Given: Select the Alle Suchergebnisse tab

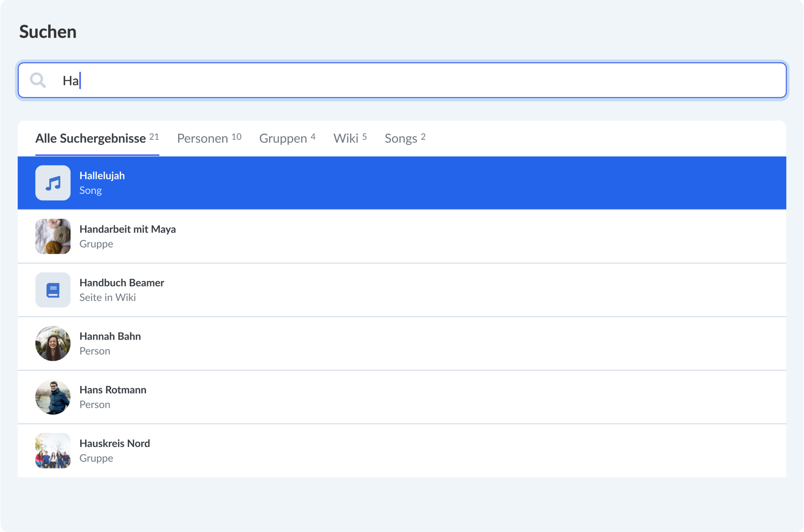Looking at the screenshot, I should click(97, 138).
